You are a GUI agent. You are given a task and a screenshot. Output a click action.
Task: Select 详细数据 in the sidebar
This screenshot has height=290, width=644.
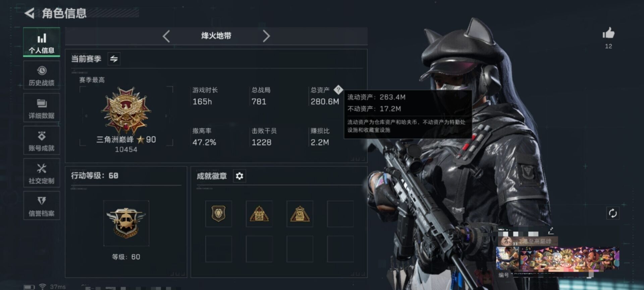[42, 108]
